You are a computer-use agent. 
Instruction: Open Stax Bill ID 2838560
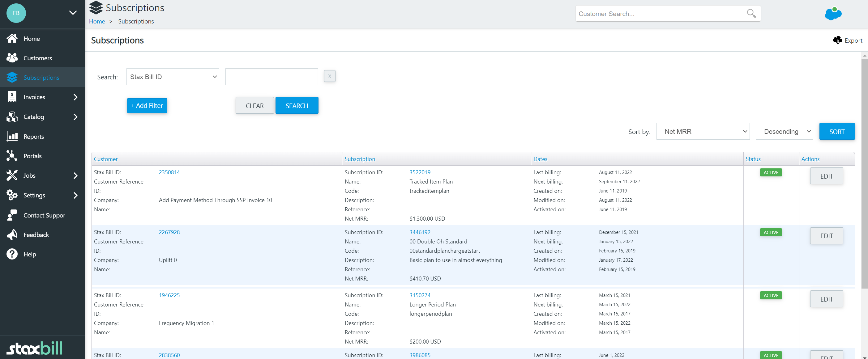[169, 355]
